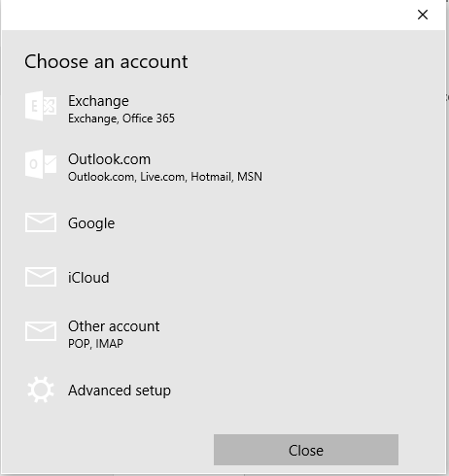Click the Close button at bottom

[x=306, y=450]
